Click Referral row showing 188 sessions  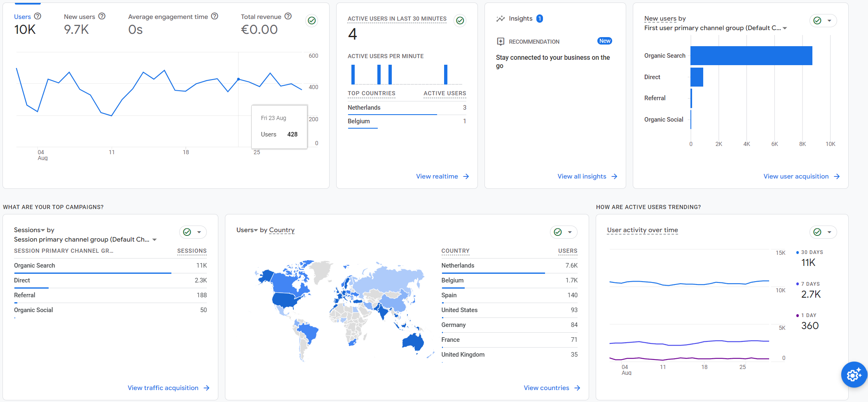[110, 295]
